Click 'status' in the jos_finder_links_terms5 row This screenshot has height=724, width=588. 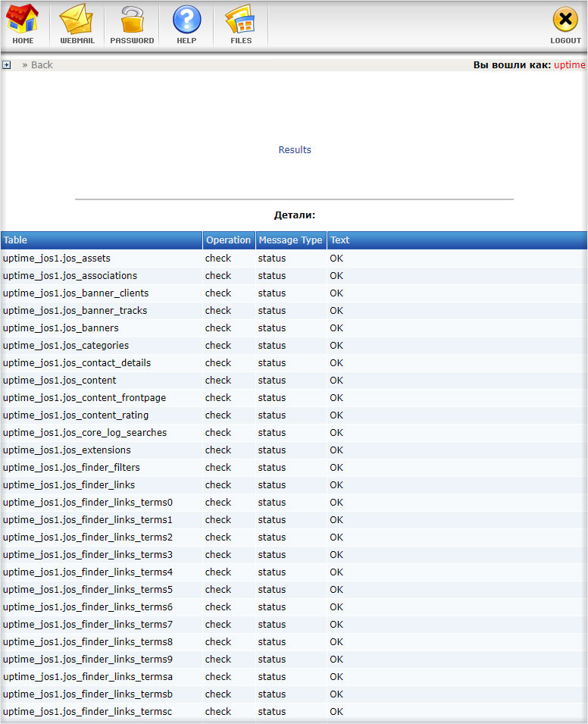(x=272, y=590)
